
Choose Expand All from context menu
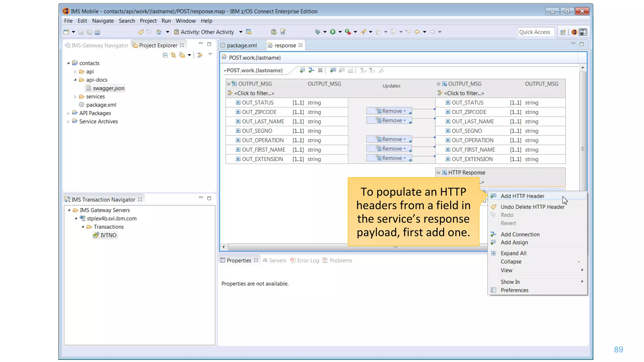point(537,253)
